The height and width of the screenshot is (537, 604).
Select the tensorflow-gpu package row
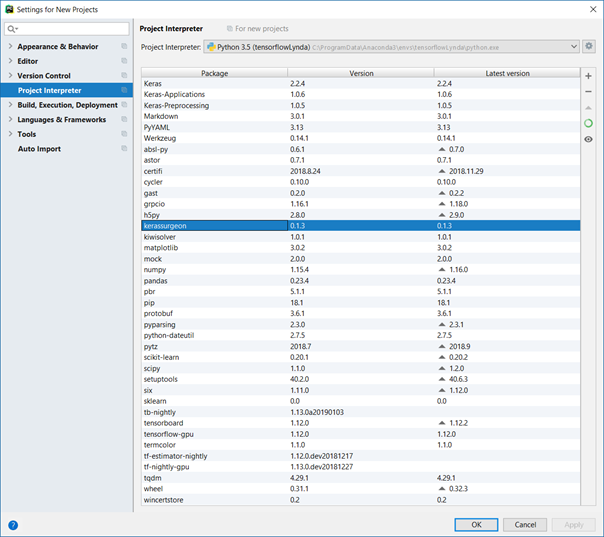coord(361,434)
